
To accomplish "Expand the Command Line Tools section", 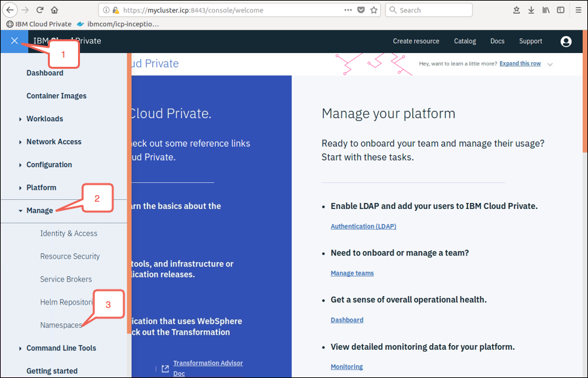I will (61, 348).
